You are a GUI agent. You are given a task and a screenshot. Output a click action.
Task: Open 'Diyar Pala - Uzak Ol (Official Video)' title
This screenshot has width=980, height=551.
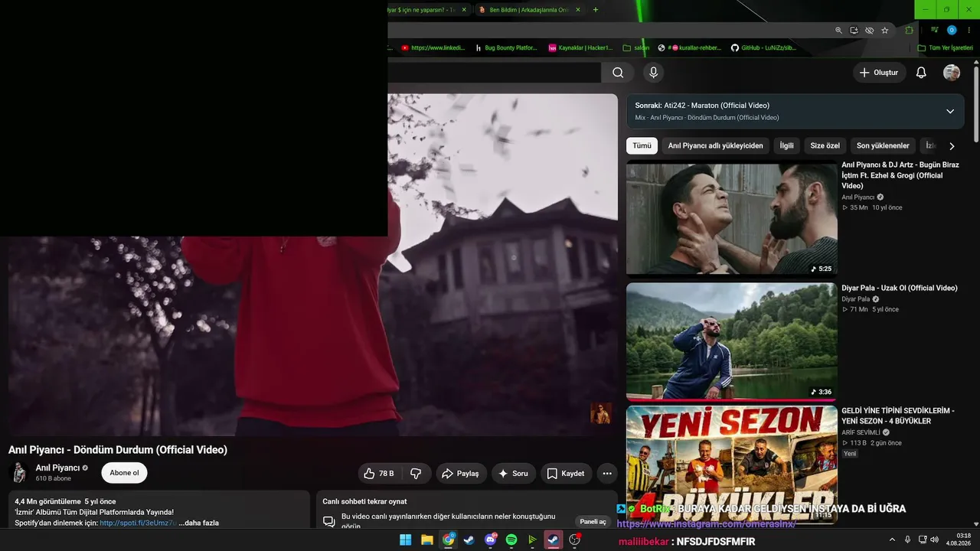(x=900, y=288)
